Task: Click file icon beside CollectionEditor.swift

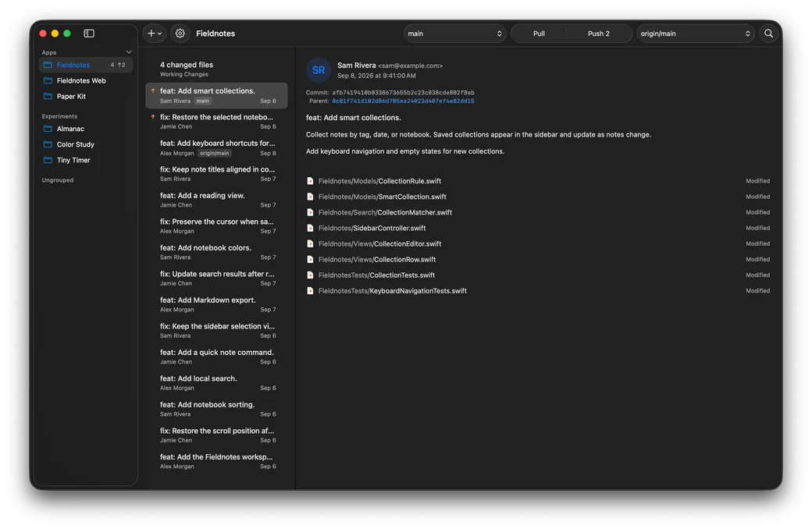Action: pyautogui.click(x=310, y=243)
